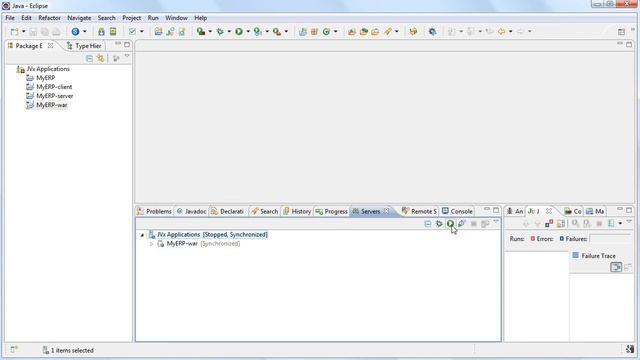
Task: Open the Project menu
Action: pyautogui.click(x=131, y=18)
